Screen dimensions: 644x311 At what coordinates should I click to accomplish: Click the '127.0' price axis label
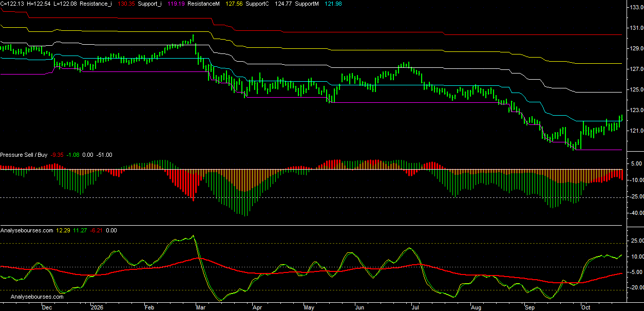pyautogui.click(x=636, y=69)
